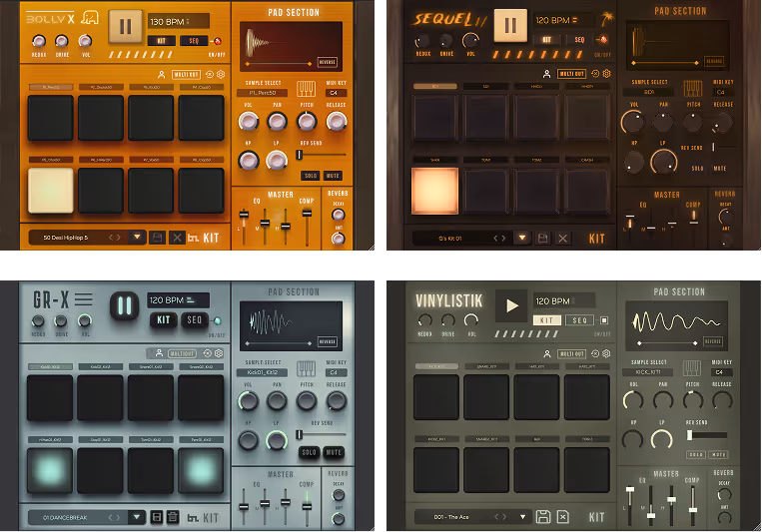
Task: Open the settings gear in Sequel II
Action: pos(606,74)
